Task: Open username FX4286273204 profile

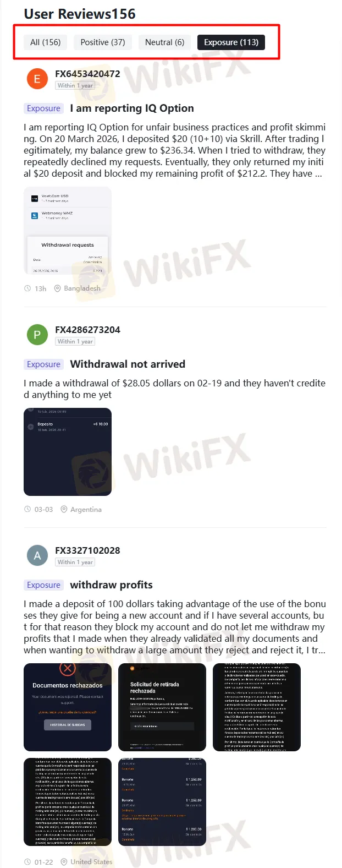Action: pyautogui.click(x=87, y=330)
